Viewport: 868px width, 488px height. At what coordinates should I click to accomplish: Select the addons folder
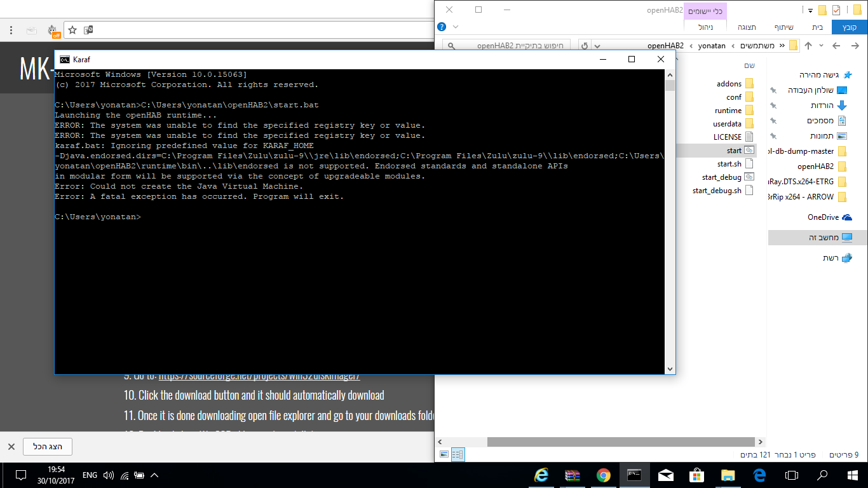(735, 84)
